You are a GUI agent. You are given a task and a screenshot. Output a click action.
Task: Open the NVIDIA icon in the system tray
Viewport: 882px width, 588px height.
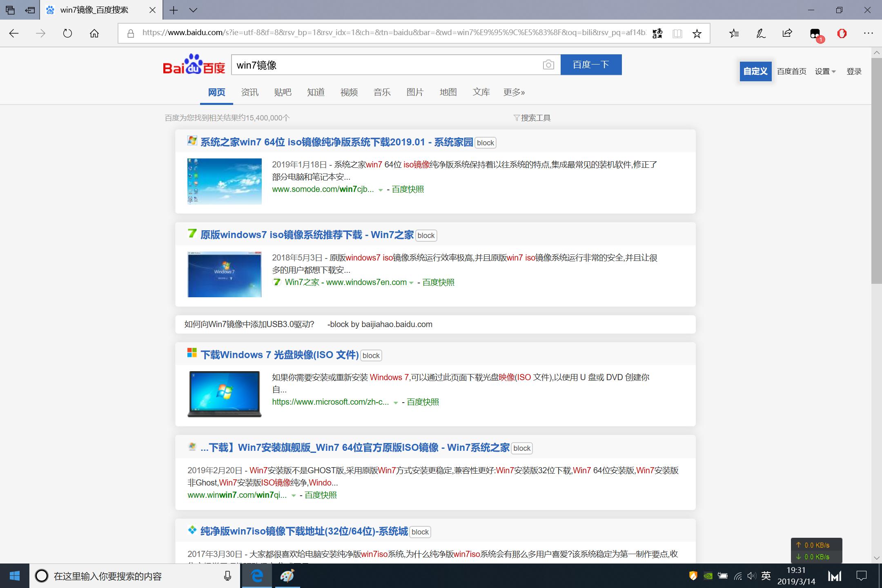point(707,576)
